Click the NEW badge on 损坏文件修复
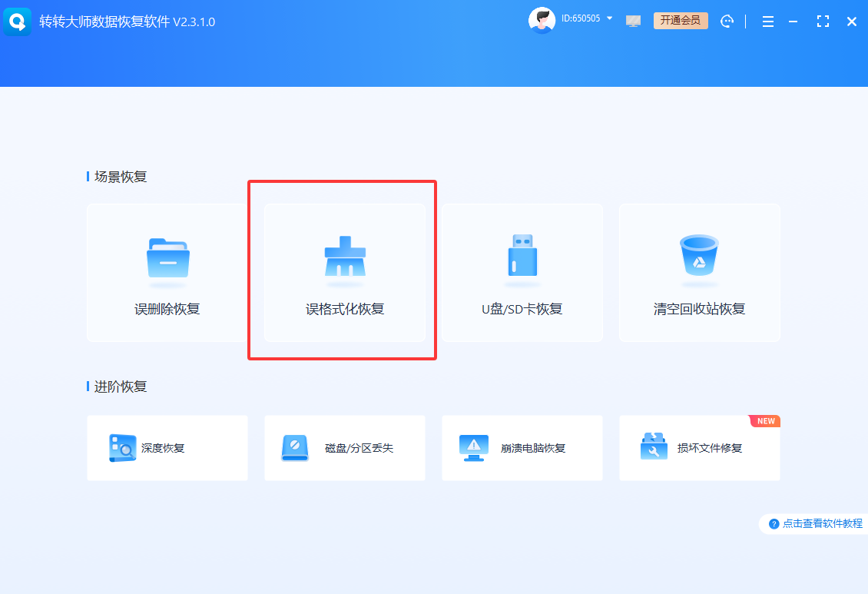This screenshot has height=594, width=868. [765, 421]
